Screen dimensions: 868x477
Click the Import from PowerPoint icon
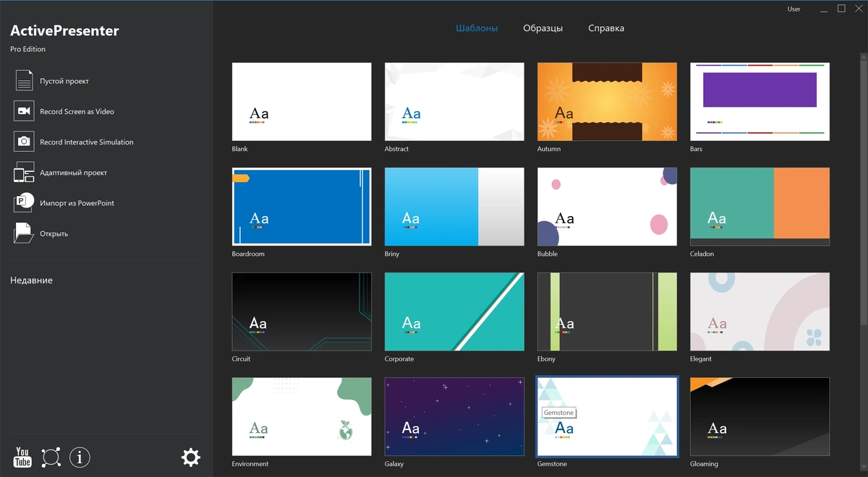[x=24, y=202]
